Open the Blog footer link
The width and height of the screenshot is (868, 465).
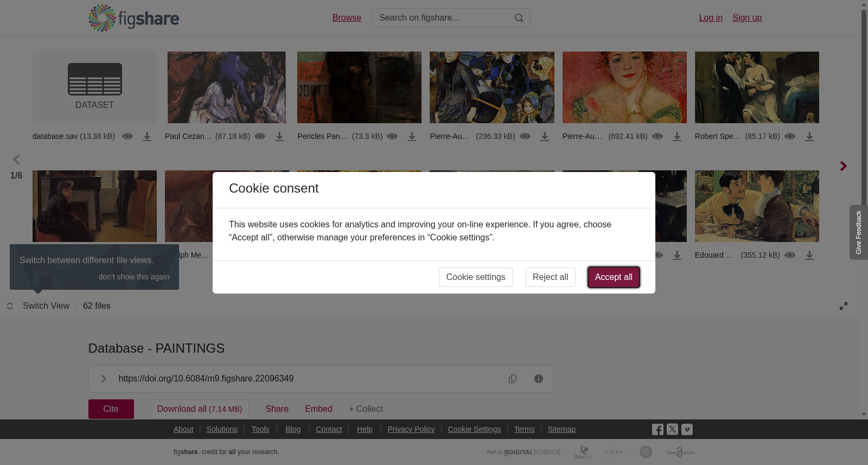[293, 429]
